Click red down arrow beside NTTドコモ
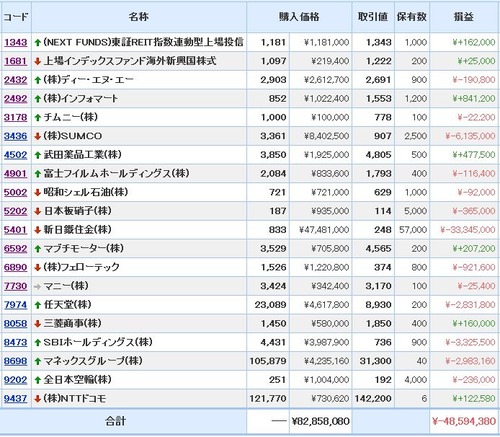The width and height of the screenshot is (500, 437). [x=38, y=399]
